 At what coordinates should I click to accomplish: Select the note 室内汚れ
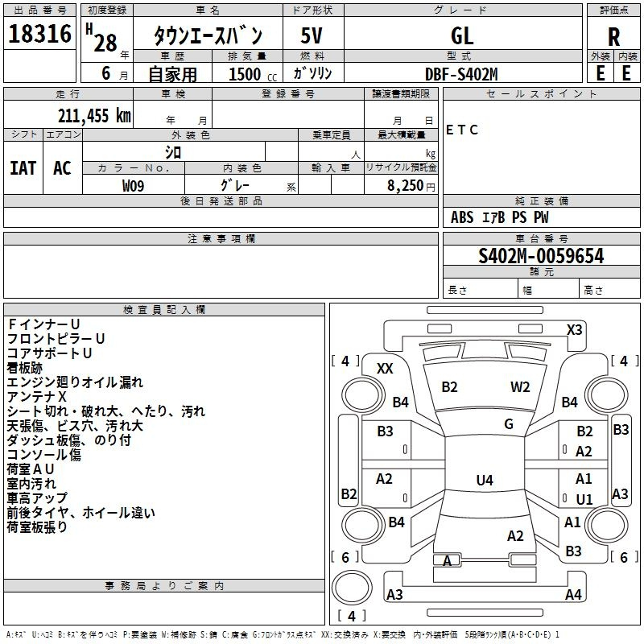31,484
